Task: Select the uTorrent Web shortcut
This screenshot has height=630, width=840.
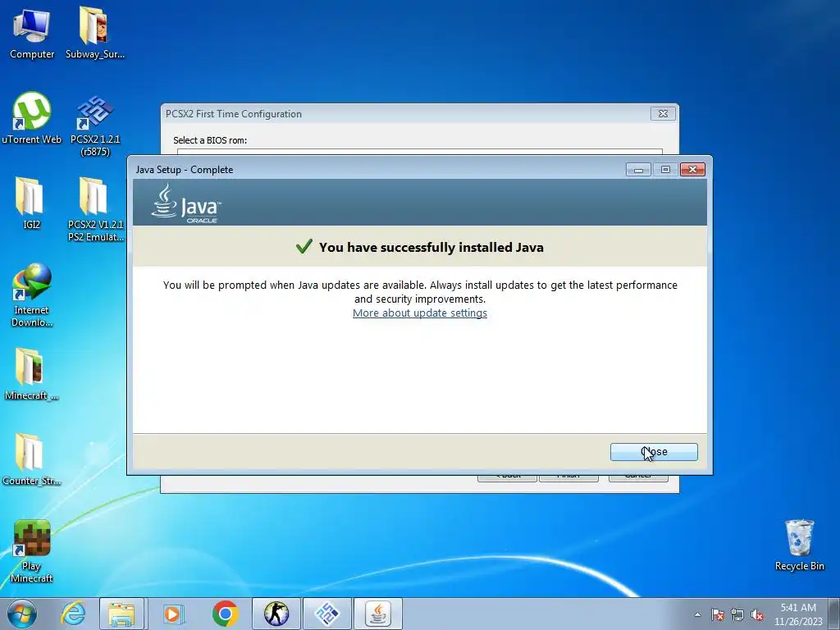Action: (32, 118)
